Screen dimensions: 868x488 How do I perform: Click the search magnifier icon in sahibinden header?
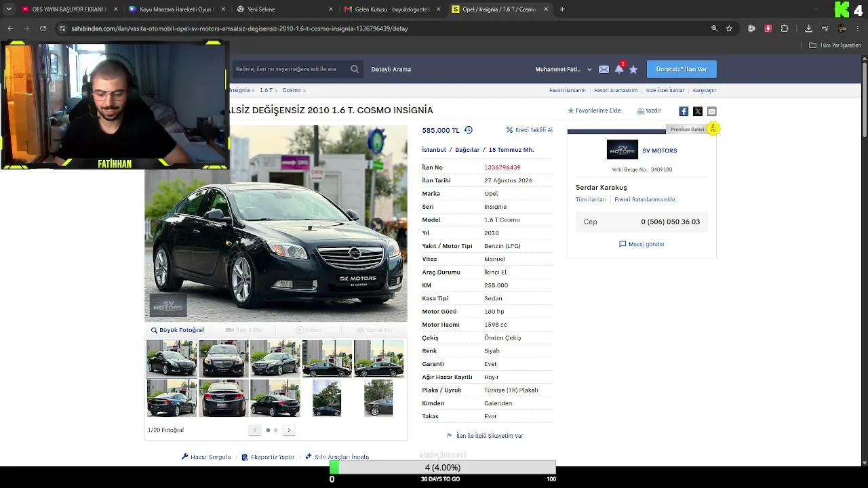(355, 69)
